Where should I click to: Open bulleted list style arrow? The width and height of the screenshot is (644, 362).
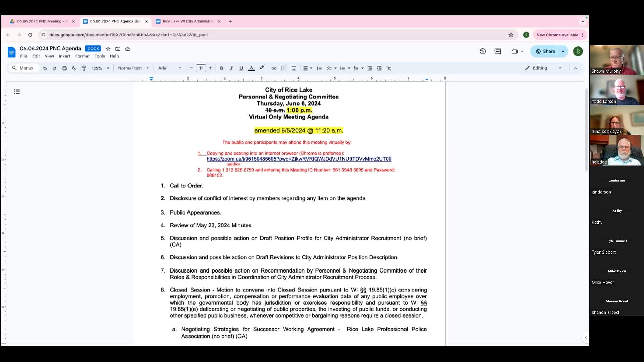[349, 68]
